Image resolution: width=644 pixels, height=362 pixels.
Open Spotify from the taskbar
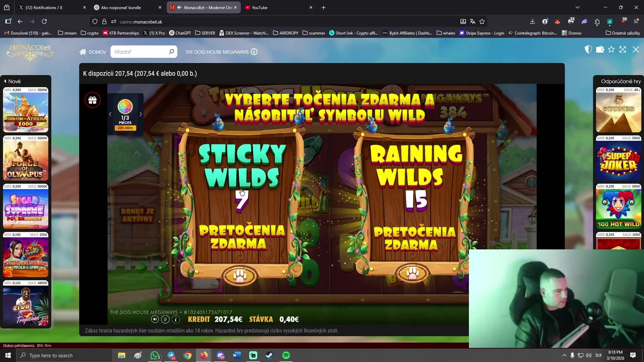[x=286, y=355]
